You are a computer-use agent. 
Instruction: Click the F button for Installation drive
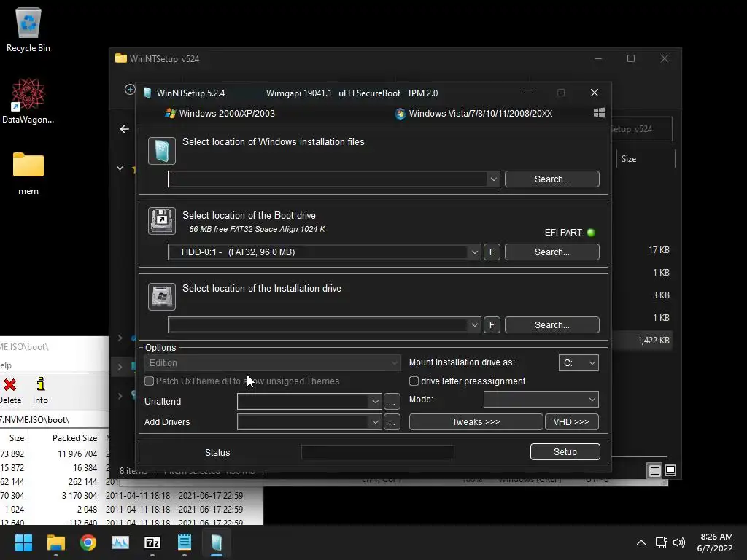point(492,324)
